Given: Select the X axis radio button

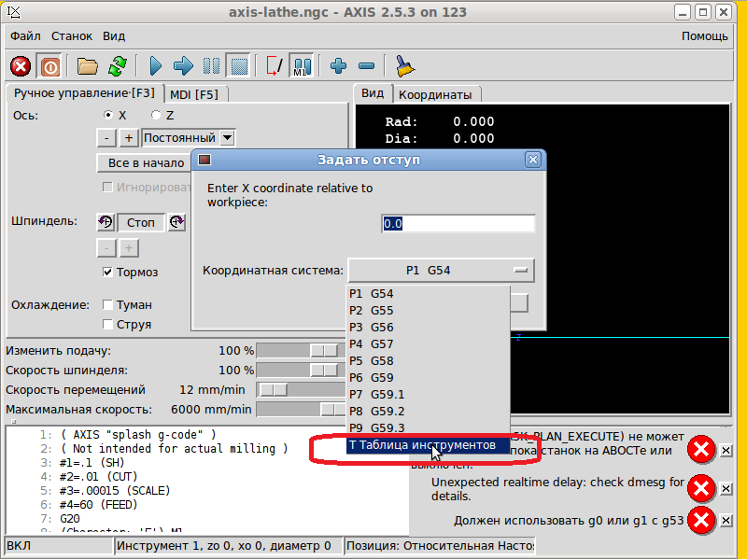Looking at the screenshot, I should click(108, 115).
